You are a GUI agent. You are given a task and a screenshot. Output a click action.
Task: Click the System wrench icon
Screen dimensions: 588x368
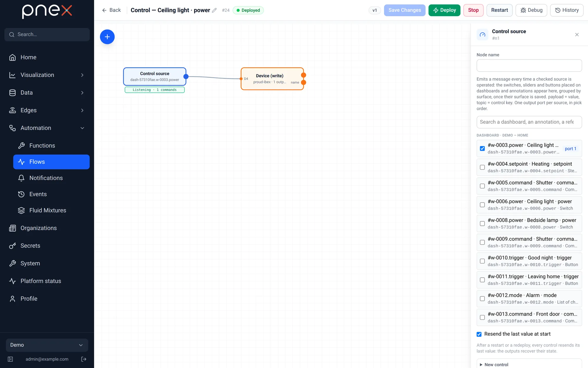(12, 263)
